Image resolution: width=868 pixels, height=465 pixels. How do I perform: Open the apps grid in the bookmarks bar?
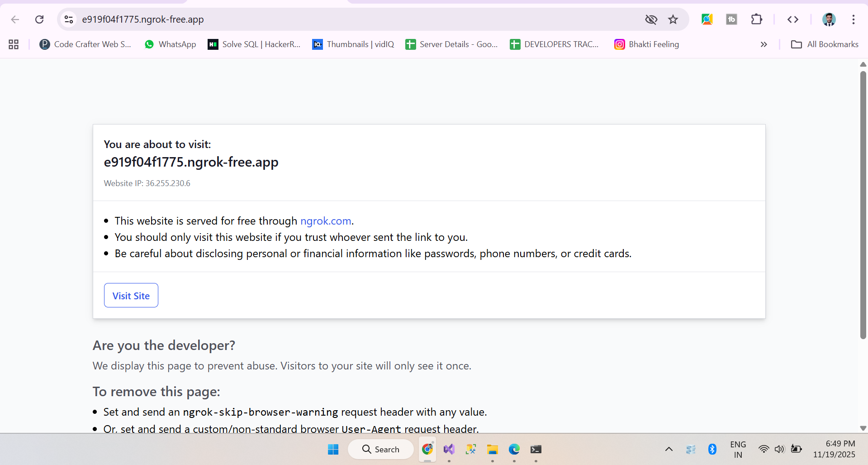coord(14,44)
